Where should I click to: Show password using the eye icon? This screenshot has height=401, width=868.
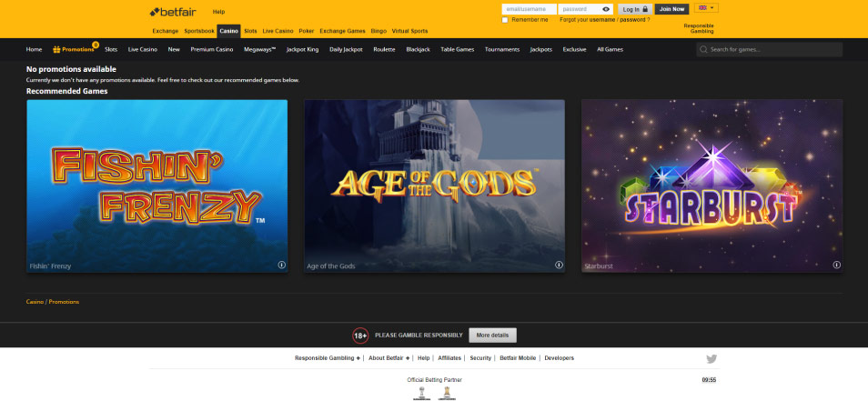[606, 9]
